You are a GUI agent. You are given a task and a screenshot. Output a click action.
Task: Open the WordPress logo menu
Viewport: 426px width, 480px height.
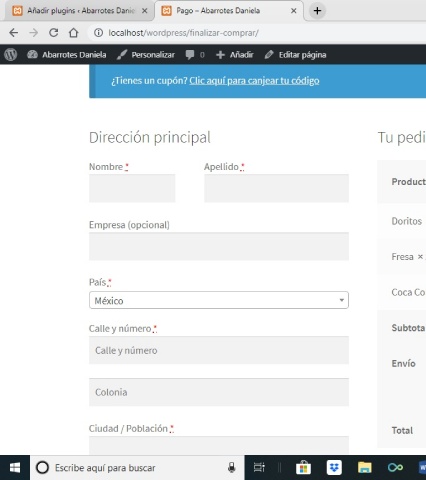pyautogui.click(x=11, y=54)
